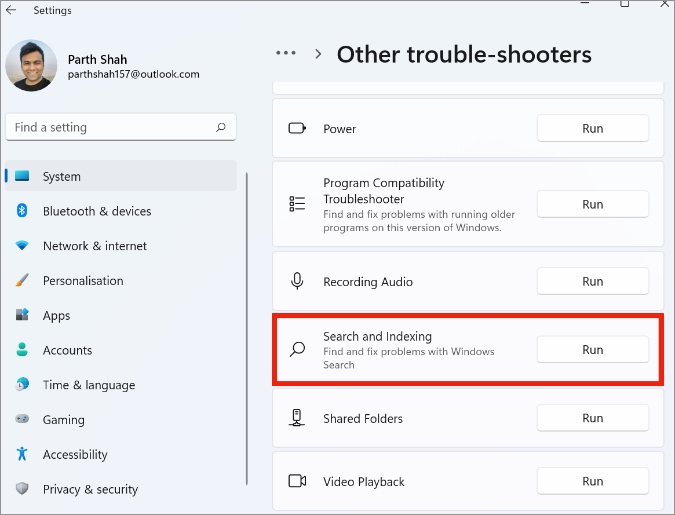This screenshot has width=675, height=515.
Task: Open Gaming settings
Action: click(121, 419)
